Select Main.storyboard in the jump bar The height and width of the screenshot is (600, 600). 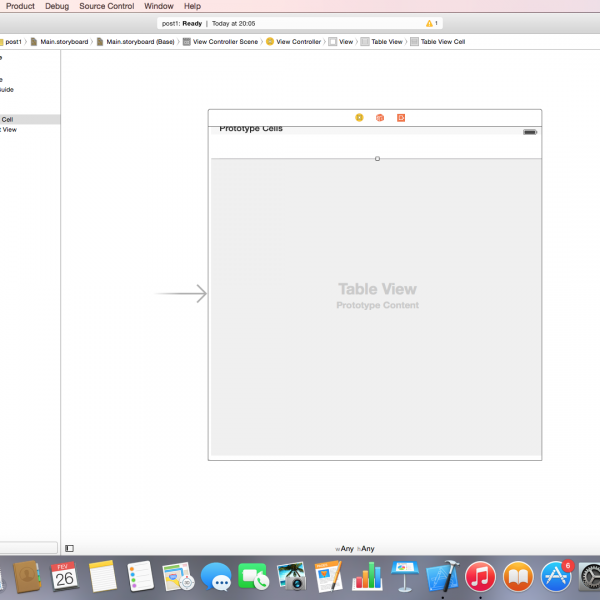click(x=59, y=42)
